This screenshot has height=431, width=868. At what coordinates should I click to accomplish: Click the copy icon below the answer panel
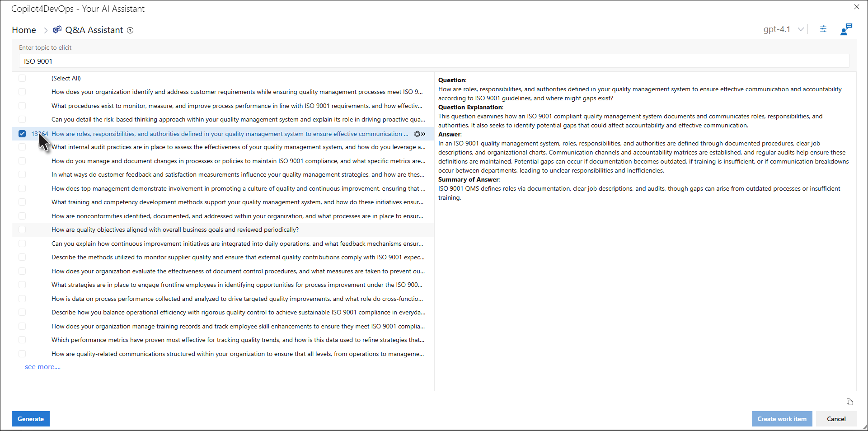pyautogui.click(x=849, y=402)
